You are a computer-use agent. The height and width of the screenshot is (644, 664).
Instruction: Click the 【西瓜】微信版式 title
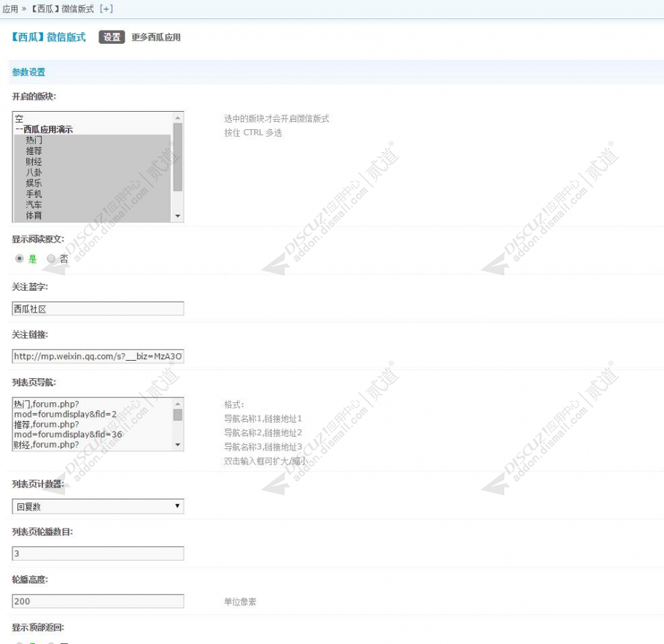49,37
